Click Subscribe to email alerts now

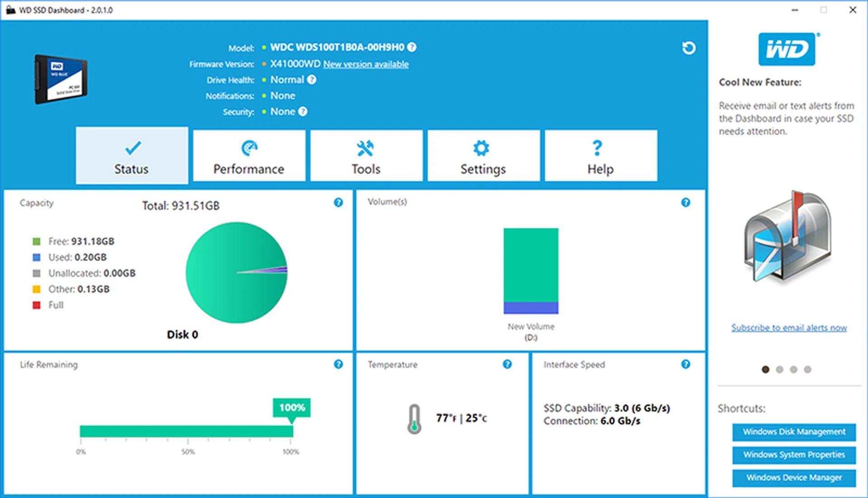click(x=789, y=328)
